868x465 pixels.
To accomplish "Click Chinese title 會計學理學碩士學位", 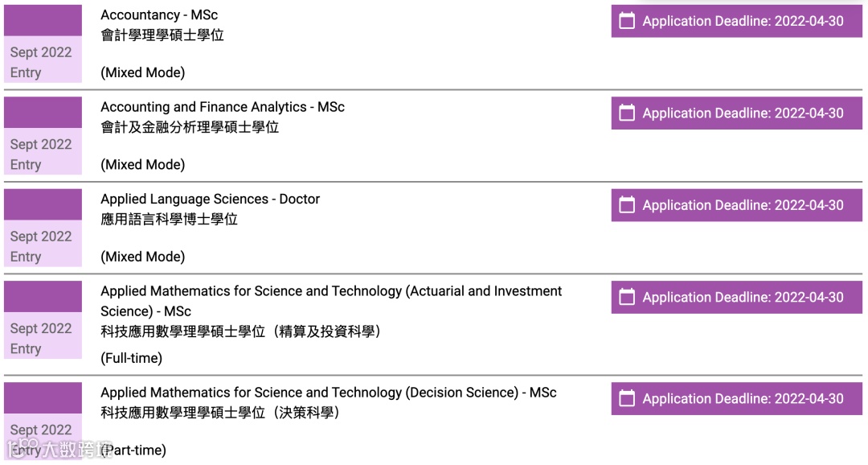I will [162, 35].
